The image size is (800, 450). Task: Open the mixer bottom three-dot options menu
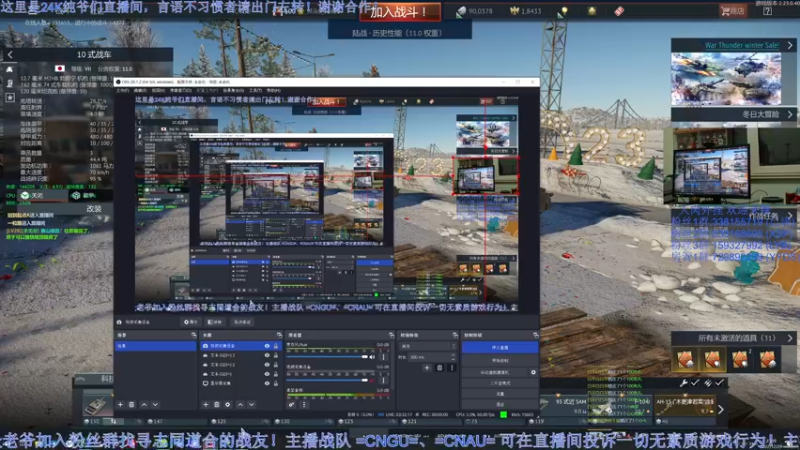coord(304,405)
